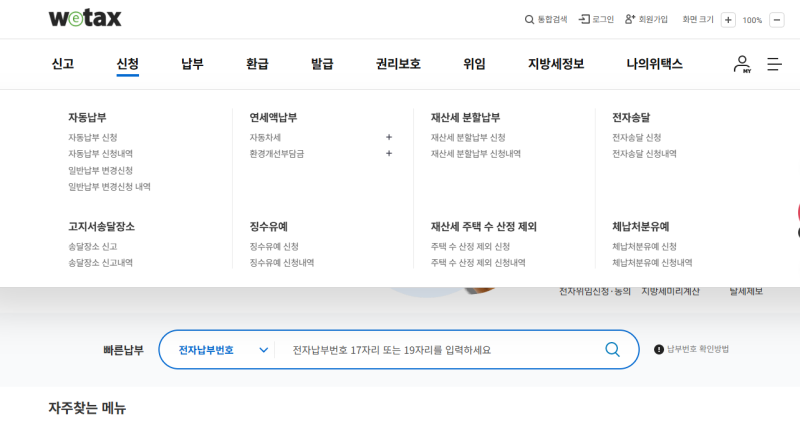Click 환경개선부담금 link

click(277, 154)
